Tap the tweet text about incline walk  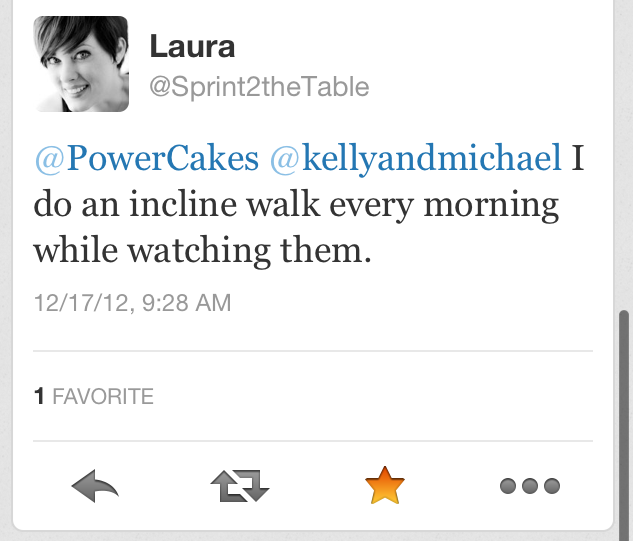pyautogui.click(x=296, y=206)
